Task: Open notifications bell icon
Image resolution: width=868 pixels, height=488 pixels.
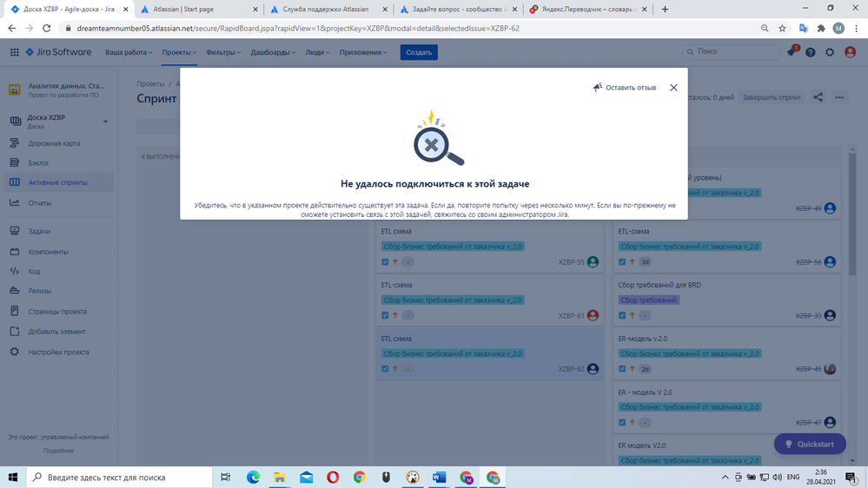Action: pos(791,52)
